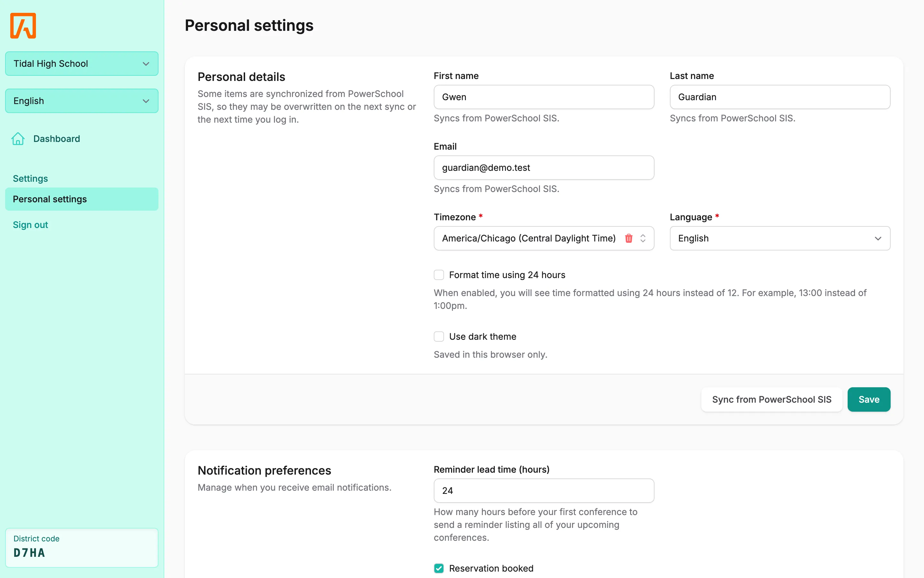
Task: Click 'Saved in this browser only.' text
Action: [490, 355]
